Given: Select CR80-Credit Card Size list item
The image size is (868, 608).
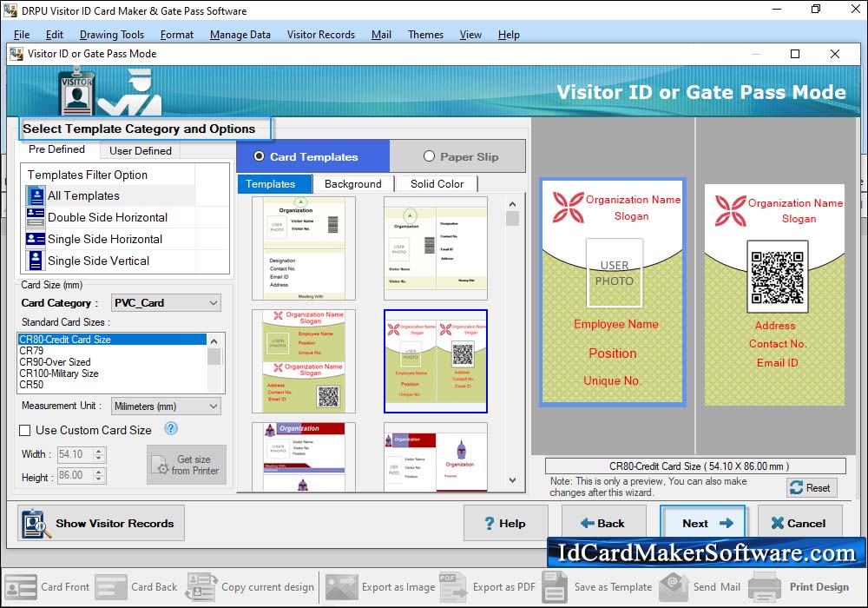Looking at the screenshot, I should coord(112,340).
